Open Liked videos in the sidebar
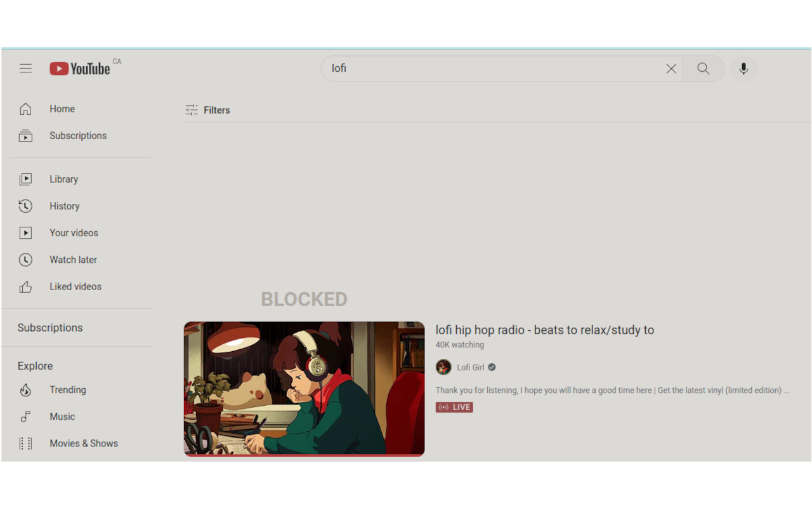 click(x=77, y=287)
